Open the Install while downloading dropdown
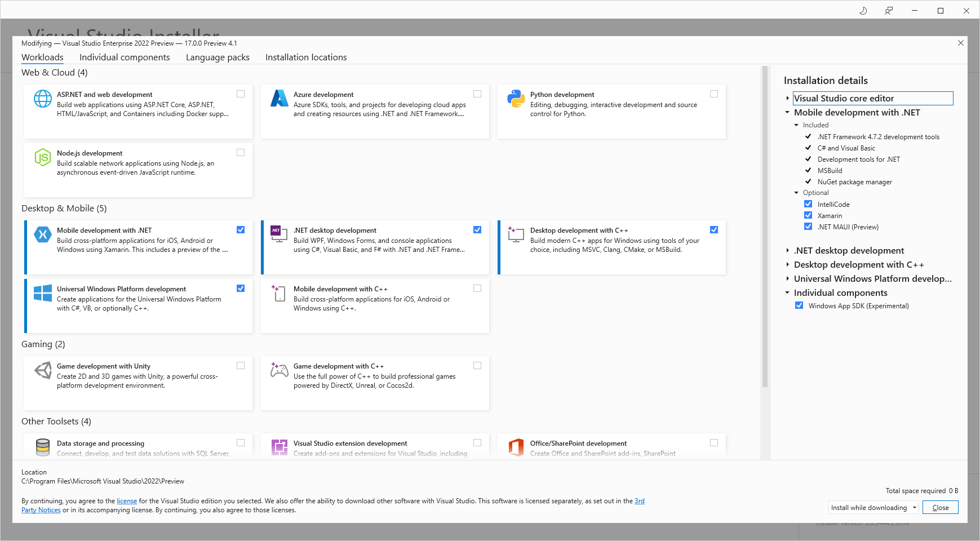The image size is (980, 541). (x=914, y=507)
